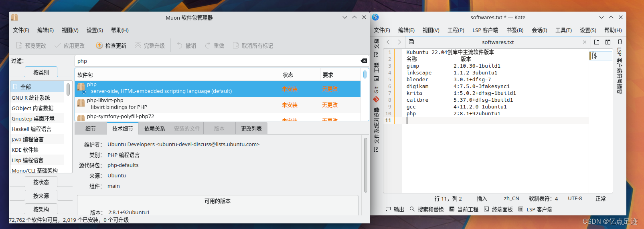Open the 软制表符: 4 indentation settings
This screenshot has height=229, width=644.
(543, 199)
